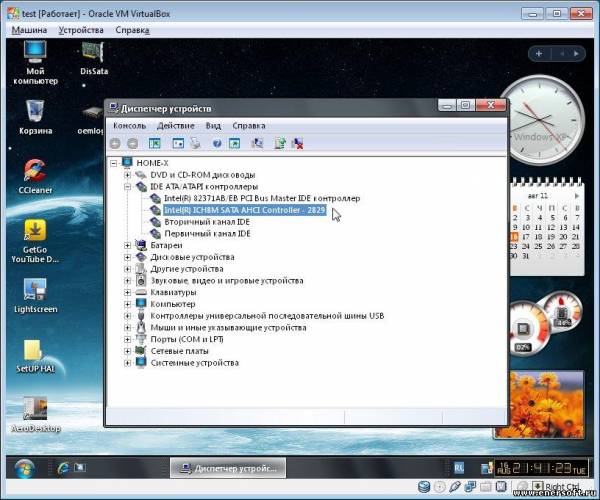Select Intel(R) 82371AB/EB PCI Bus Master IDE контроллер
The width and height of the screenshot is (600, 500).
click(x=262, y=199)
